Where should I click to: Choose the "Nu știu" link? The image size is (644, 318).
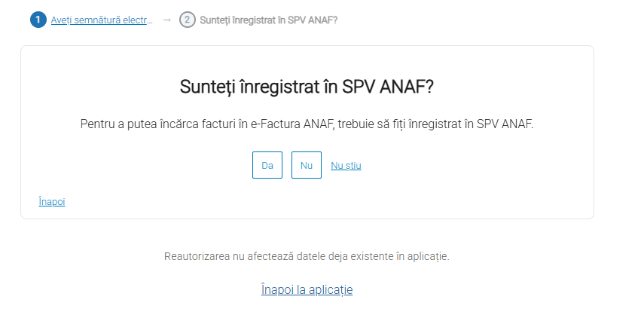(346, 165)
